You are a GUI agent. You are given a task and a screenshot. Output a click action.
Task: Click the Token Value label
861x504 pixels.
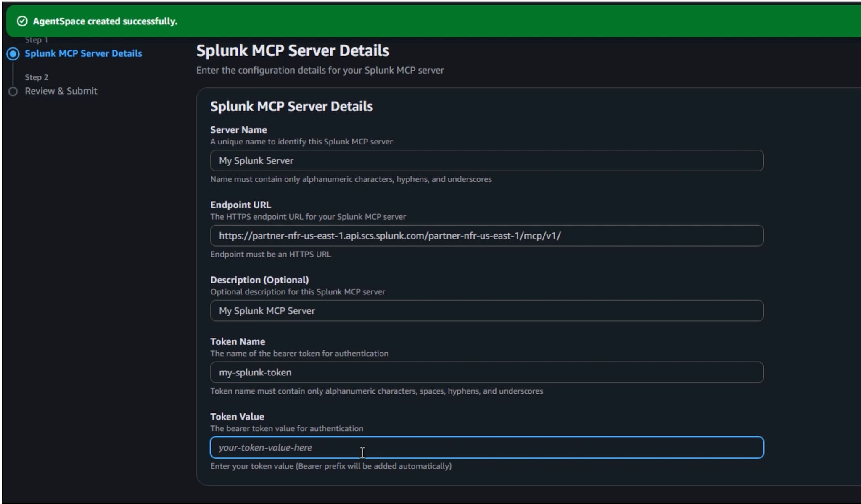coord(237,417)
